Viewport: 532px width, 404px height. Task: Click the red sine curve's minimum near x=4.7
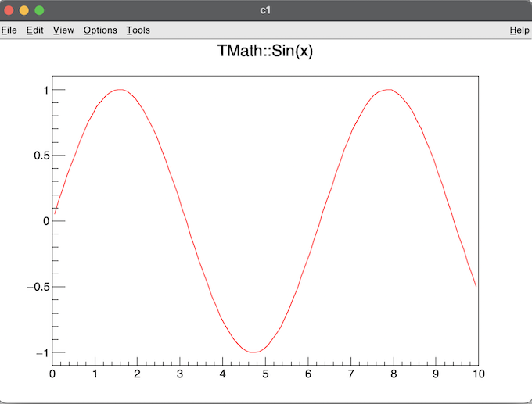click(x=253, y=352)
